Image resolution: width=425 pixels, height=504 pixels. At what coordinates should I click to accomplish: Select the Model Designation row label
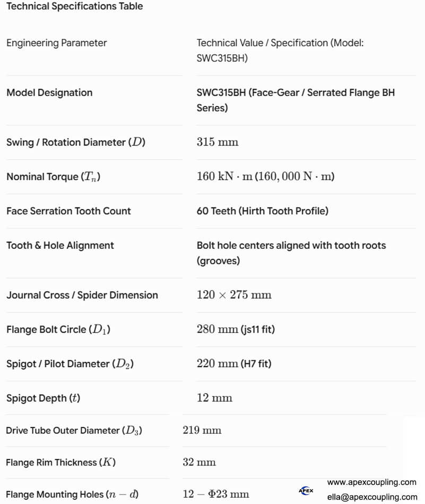coord(49,92)
